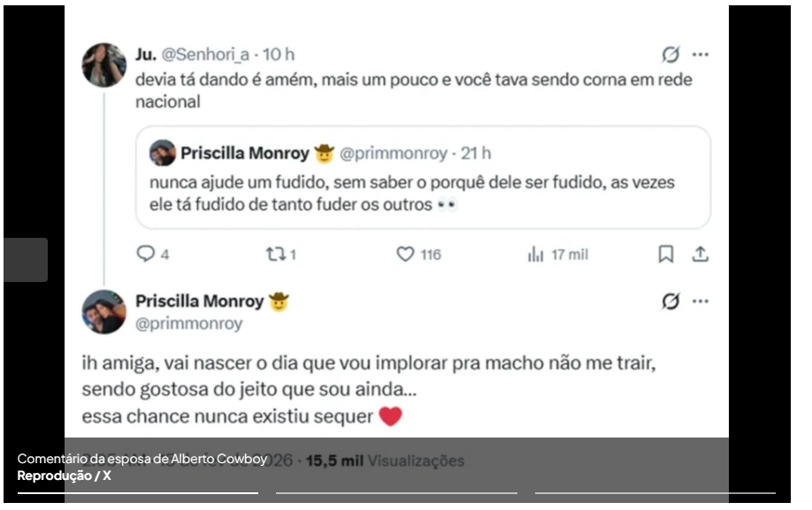
Task: Open more options on Priscilla Monroy's reply
Action: (x=701, y=301)
